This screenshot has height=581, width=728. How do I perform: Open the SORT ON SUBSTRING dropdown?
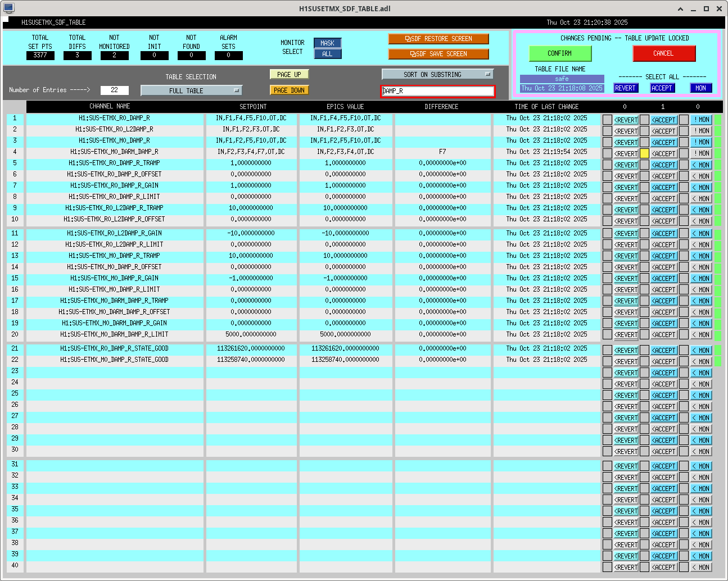[x=437, y=74]
